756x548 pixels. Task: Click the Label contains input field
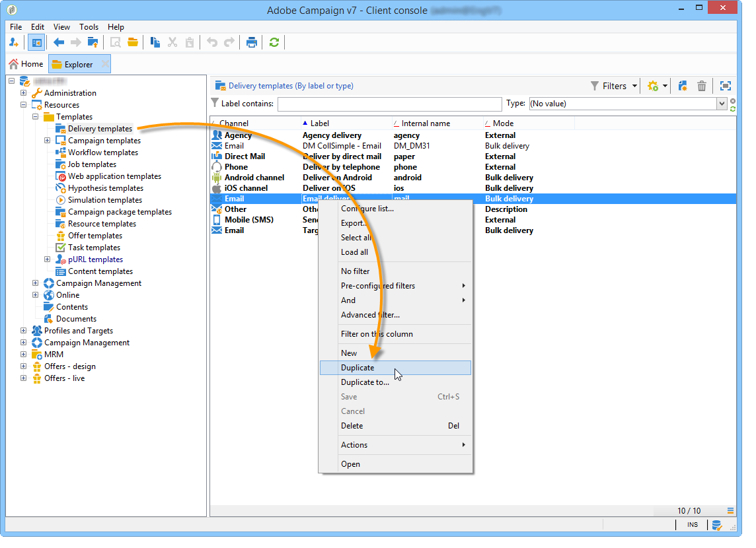pos(389,104)
